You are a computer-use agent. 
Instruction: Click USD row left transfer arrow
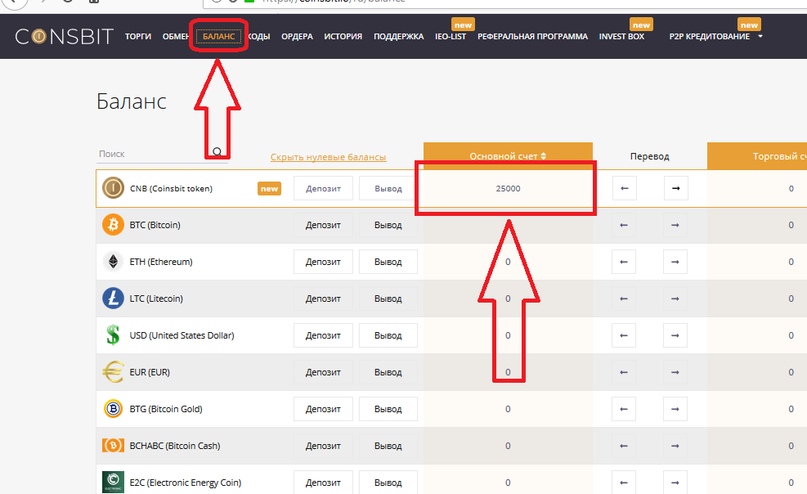624,336
